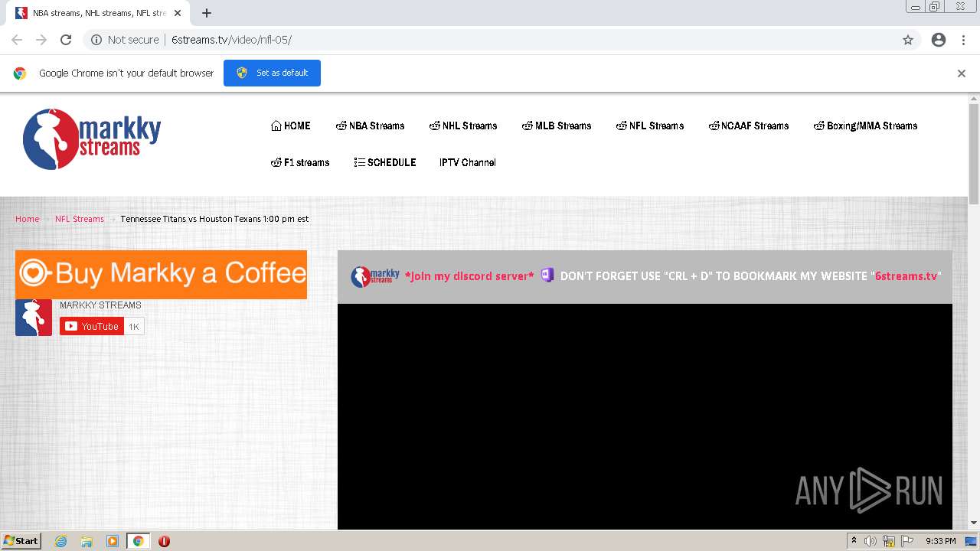Open NBA Streams menu item

click(370, 126)
